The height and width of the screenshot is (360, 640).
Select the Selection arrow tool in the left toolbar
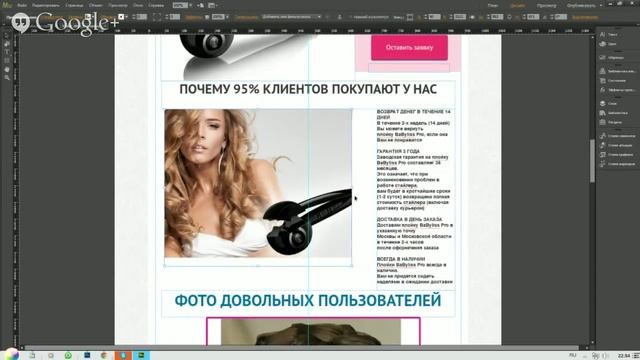tap(7, 35)
